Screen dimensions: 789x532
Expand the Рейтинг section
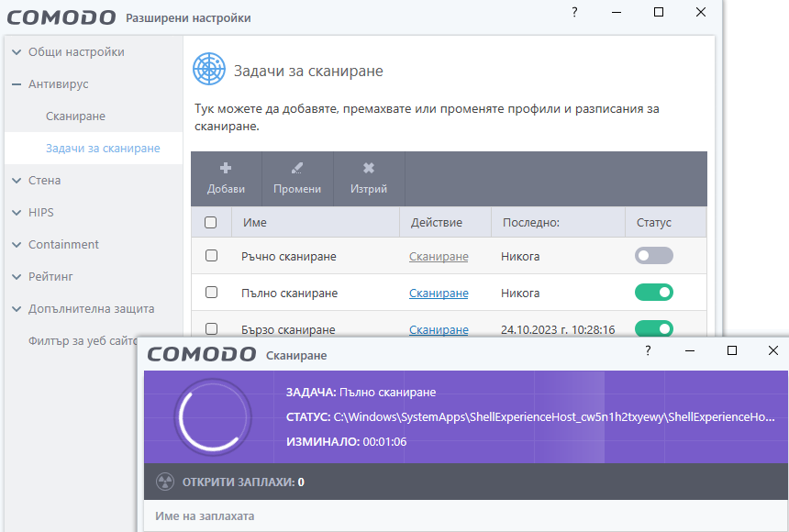point(17,277)
